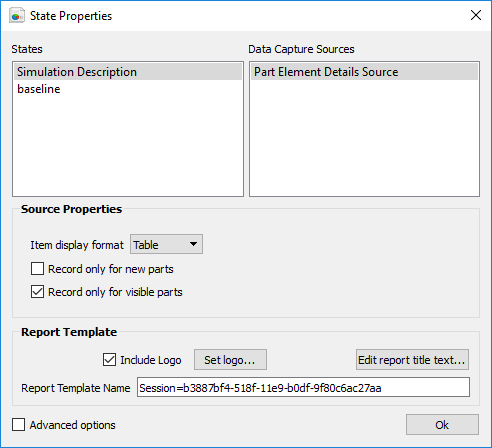Viewport: 492px width, 448px height.
Task: Enable Record only for new parts
Action: click(x=37, y=269)
